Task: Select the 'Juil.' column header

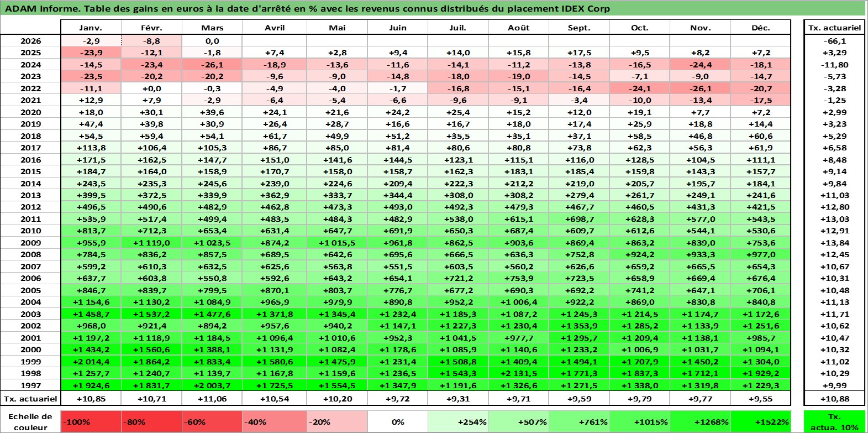Action: [458, 28]
